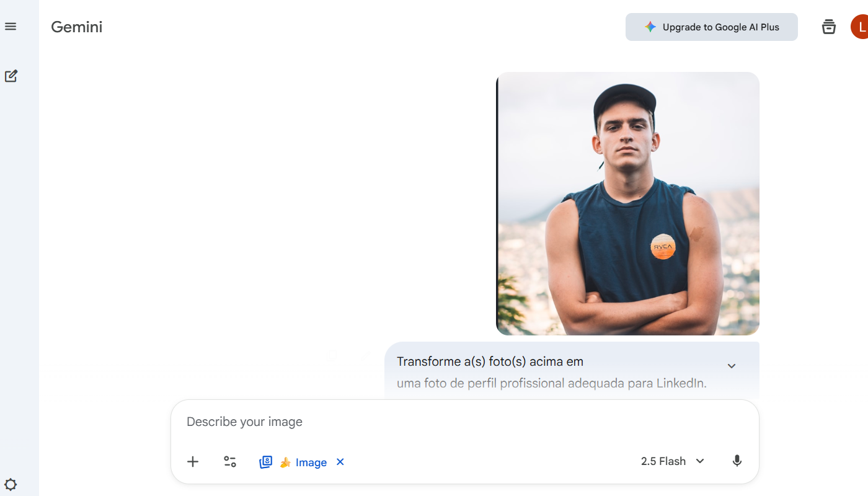
Task: Copy the prompt using the copy icon
Action: pyautogui.click(x=332, y=355)
